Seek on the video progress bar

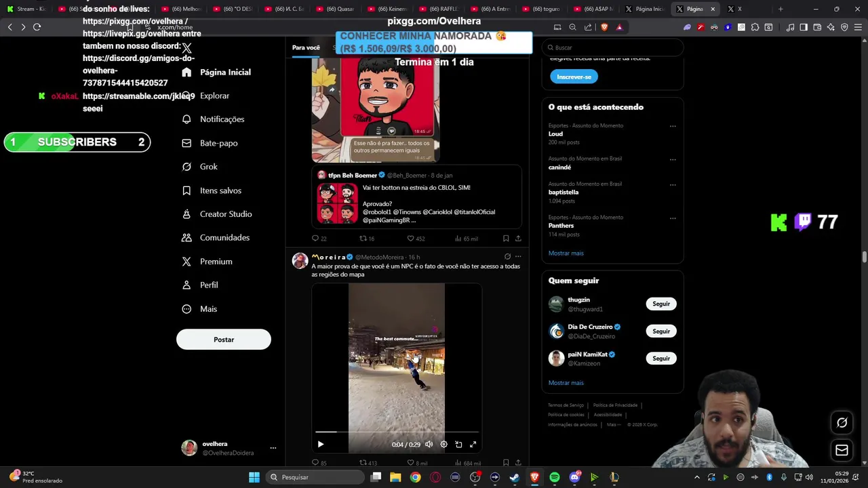(x=397, y=431)
